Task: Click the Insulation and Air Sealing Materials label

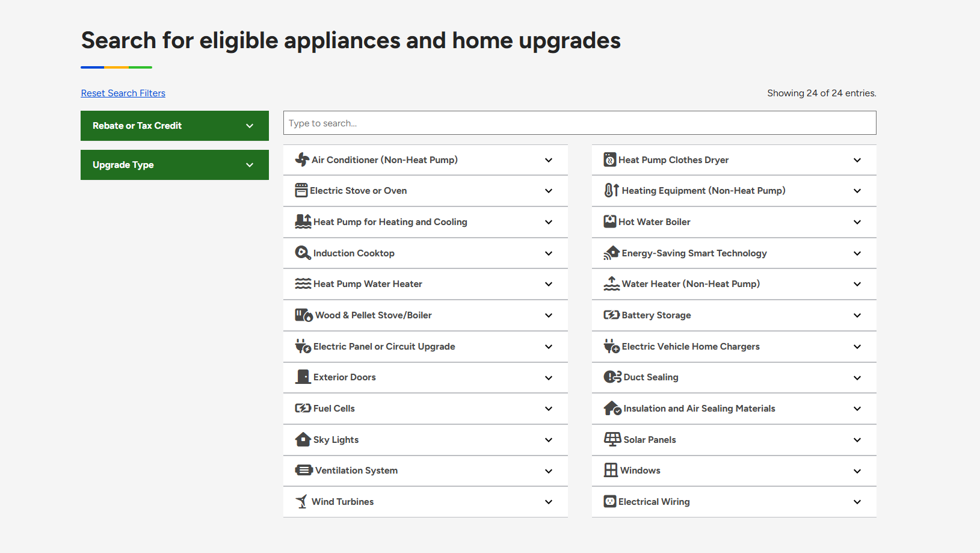Action: [x=699, y=409]
